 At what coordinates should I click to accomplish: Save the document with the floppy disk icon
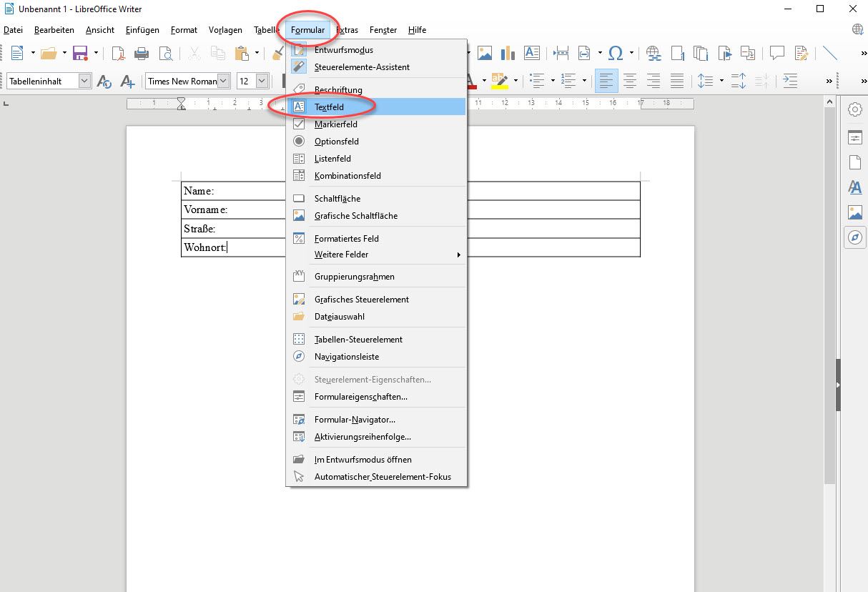click(x=80, y=53)
